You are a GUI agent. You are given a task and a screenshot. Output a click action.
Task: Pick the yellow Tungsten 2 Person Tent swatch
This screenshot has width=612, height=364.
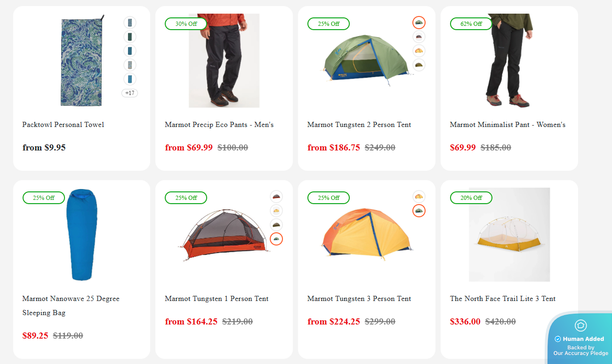[x=419, y=51]
